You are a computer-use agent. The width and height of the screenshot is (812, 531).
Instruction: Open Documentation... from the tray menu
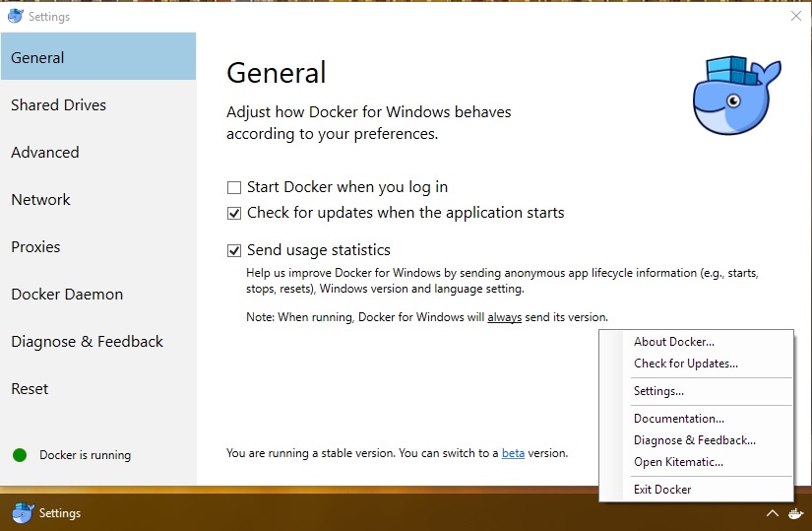click(x=697, y=419)
